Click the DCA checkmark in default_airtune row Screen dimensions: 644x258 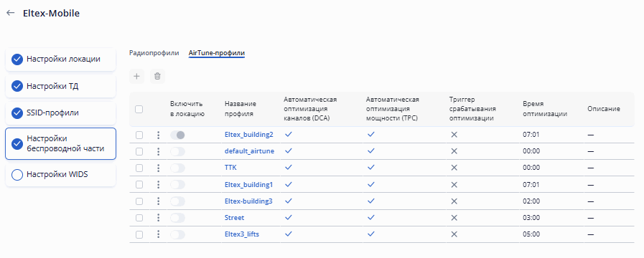[x=289, y=151]
